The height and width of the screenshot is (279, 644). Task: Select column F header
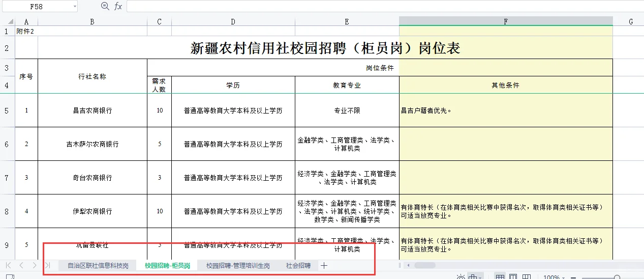[506, 21]
